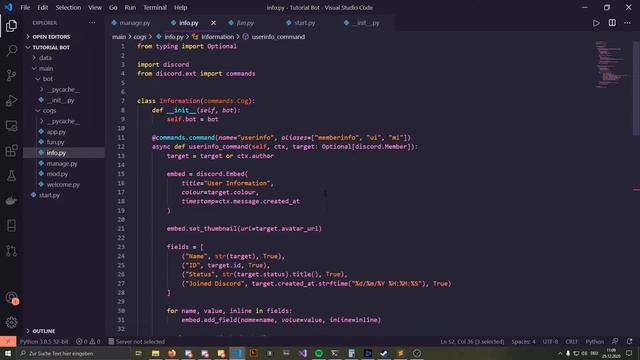
Task: Close the info.py tab
Action: 213,23
